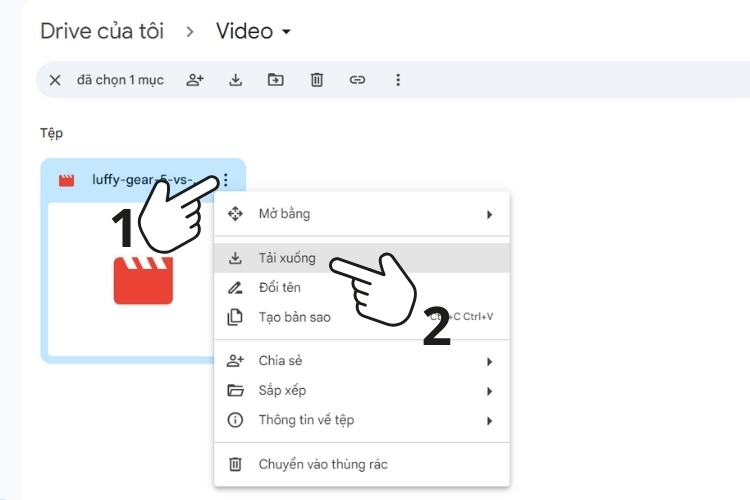This screenshot has width=750, height=500.
Task: Click the đã chọn 1 mục label
Action: 120,80
